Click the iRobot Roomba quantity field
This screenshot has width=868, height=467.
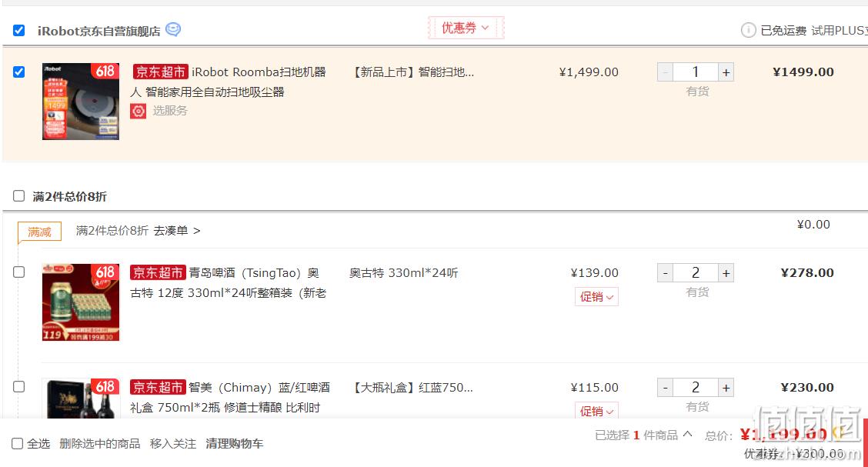(x=696, y=72)
